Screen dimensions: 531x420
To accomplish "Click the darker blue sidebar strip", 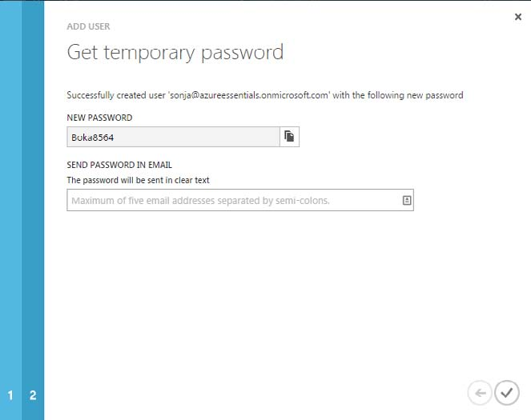I will point(33,200).
